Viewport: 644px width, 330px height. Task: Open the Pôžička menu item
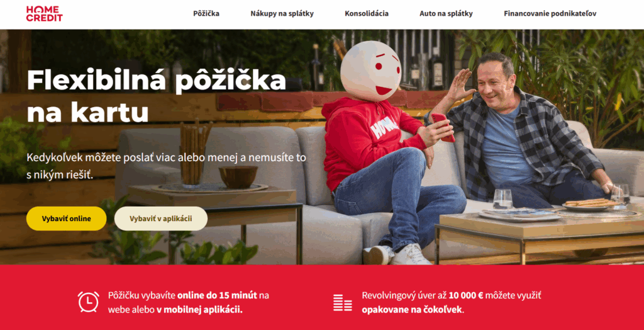206,14
